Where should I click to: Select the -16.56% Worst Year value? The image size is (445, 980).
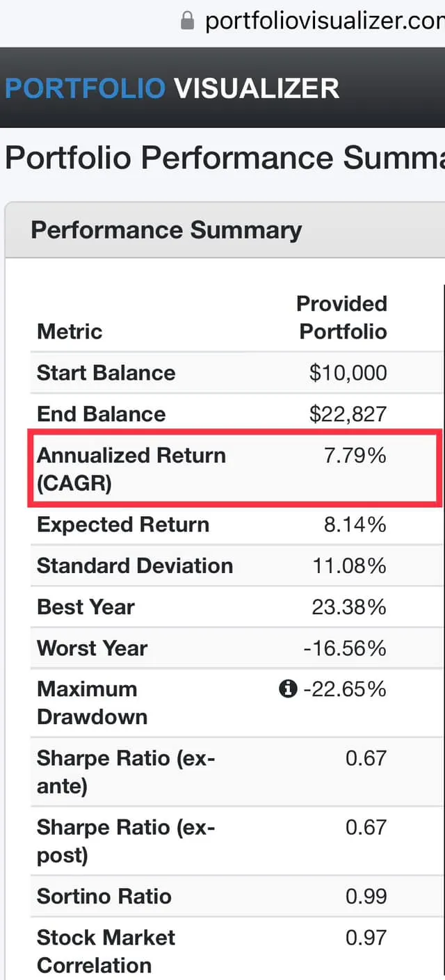click(345, 648)
